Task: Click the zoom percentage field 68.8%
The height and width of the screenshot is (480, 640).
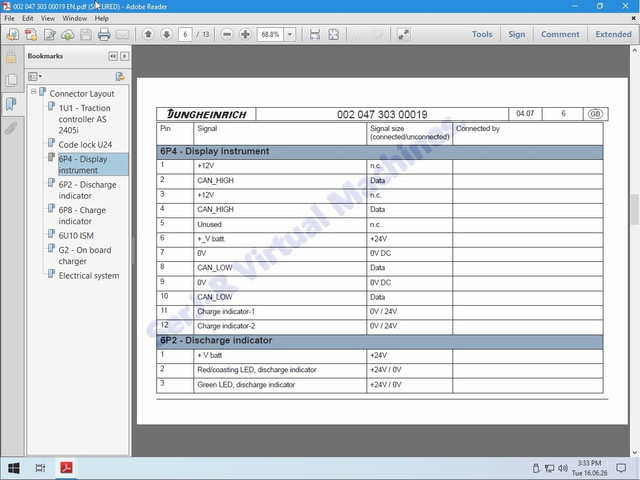Action: (x=270, y=34)
